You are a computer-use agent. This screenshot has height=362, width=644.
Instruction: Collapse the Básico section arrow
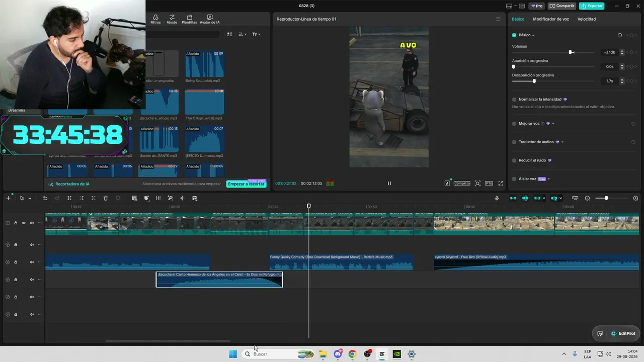click(x=533, y=35)
